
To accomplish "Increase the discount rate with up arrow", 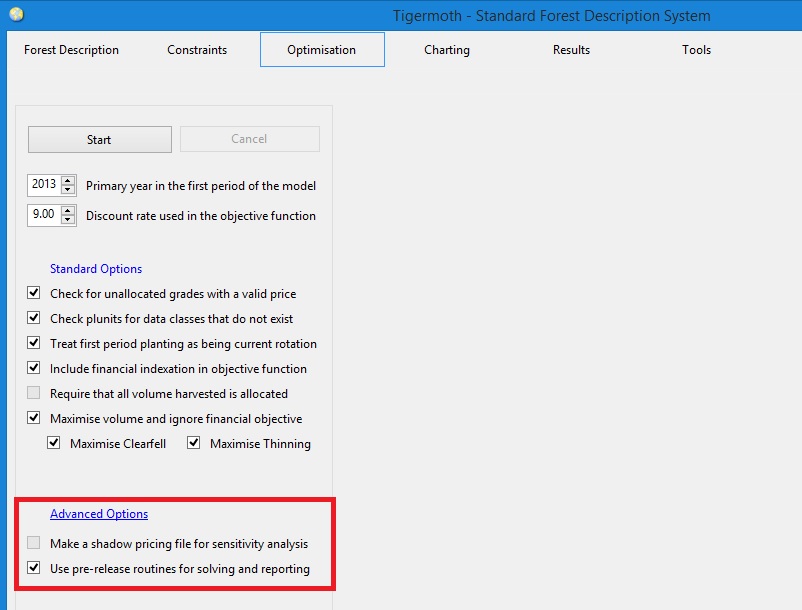I will [x=68, y=210].
